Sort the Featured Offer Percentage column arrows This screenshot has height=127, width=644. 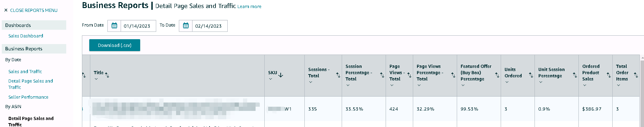point(497,75)
